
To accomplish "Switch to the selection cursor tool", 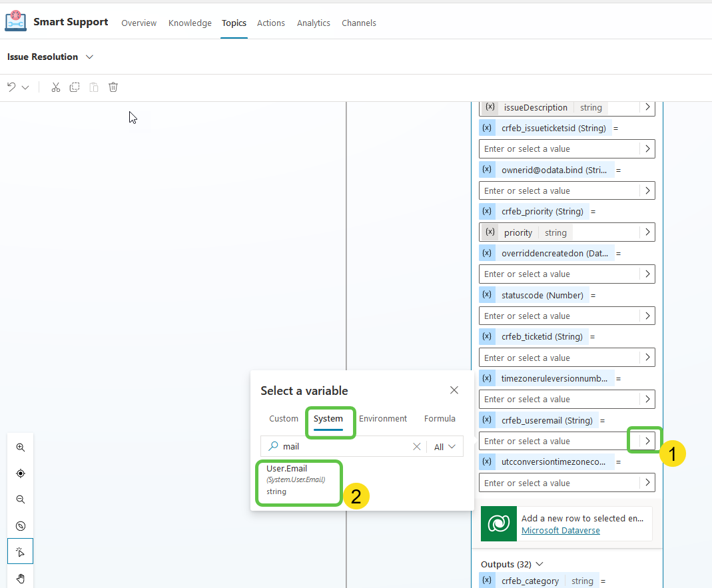I will point(20,551).
